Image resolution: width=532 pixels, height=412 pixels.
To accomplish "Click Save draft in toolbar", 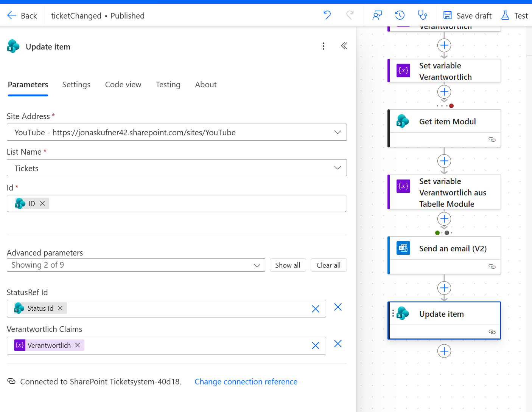I will pos(467,15).
